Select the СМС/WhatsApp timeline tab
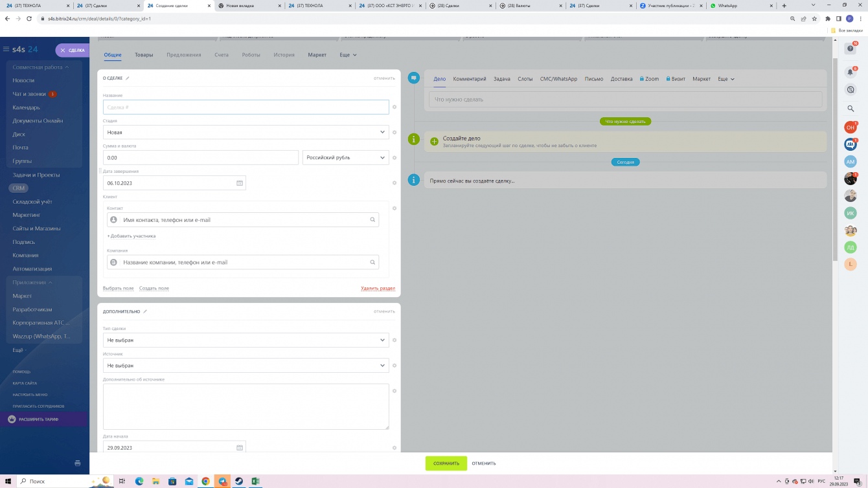The height and width of the screenshot is (488, 868). point(558,79)
